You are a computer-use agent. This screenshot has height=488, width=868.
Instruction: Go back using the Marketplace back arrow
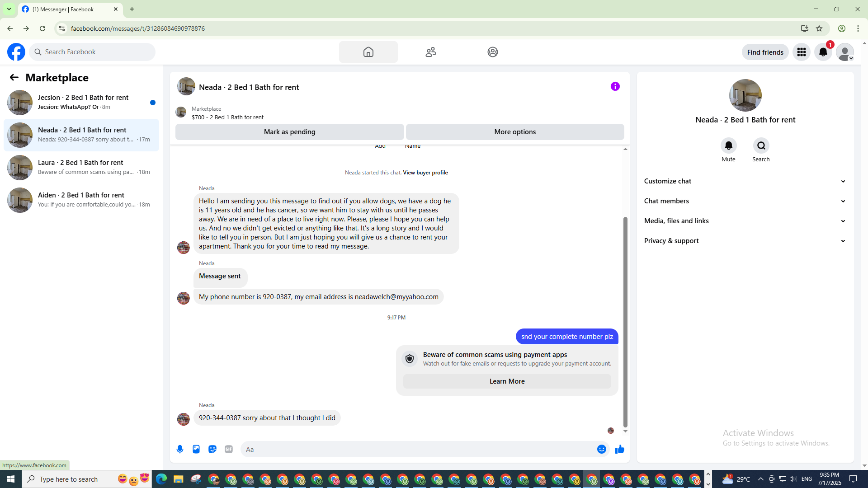pos(14,77)
